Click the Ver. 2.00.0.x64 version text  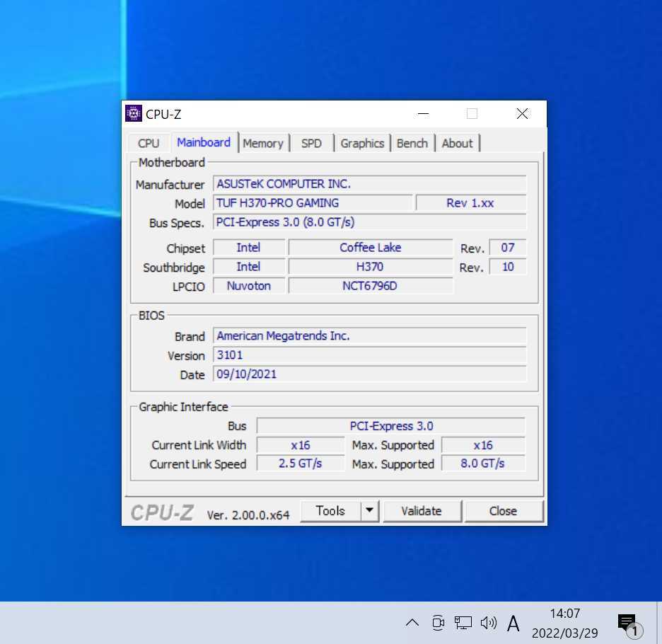pos(248,515)
